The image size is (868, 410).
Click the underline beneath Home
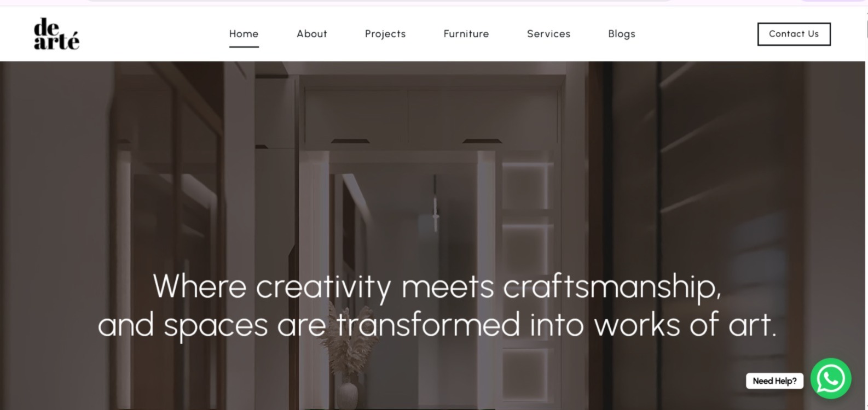(244, 47)
